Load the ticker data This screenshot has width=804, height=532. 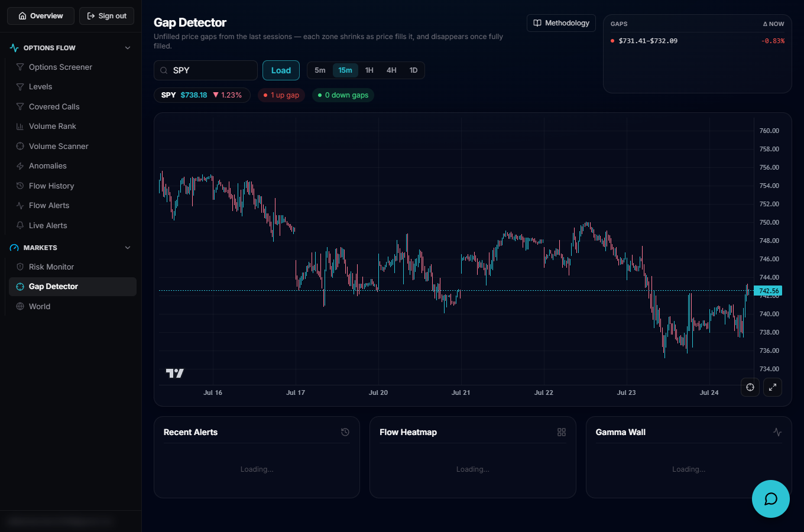[x=281, y=70]
